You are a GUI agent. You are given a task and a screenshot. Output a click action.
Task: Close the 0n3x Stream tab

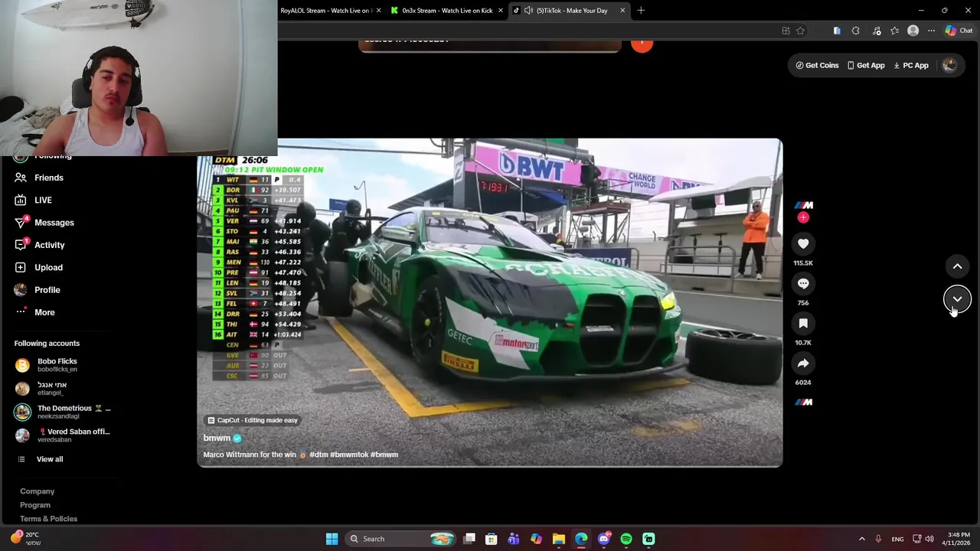point(501,11)
